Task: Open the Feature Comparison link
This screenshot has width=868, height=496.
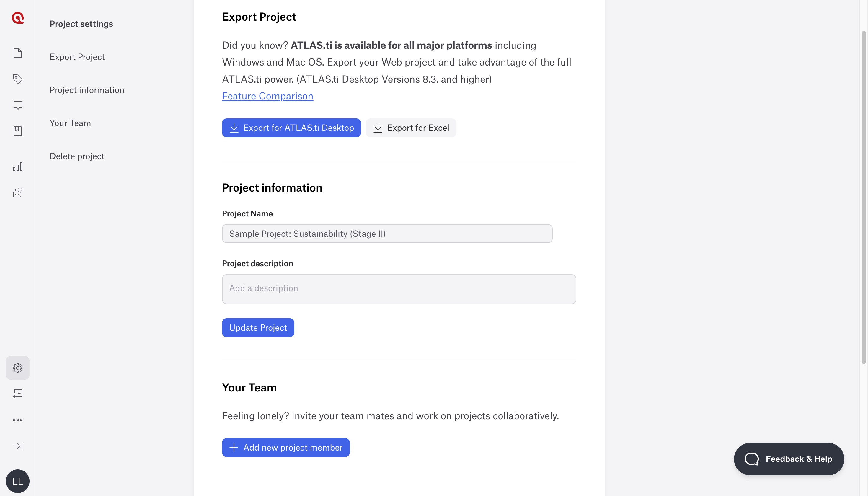Action: (x=267, y=96)
